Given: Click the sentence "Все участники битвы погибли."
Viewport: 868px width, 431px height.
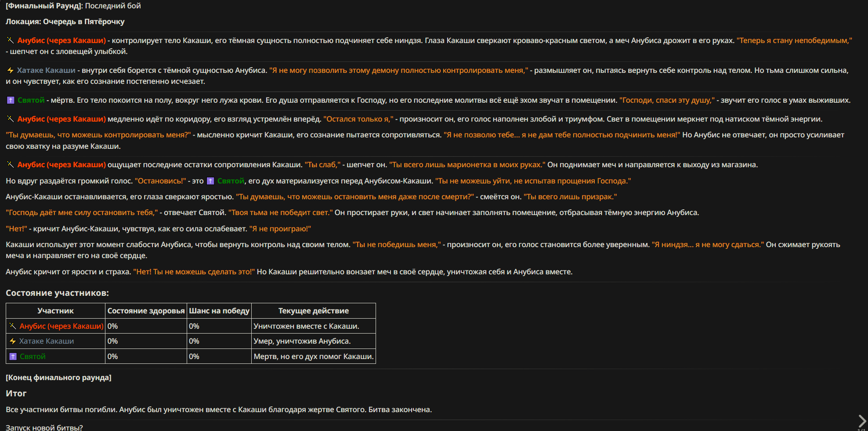Looking at the screenshot, I should point(61,409).
